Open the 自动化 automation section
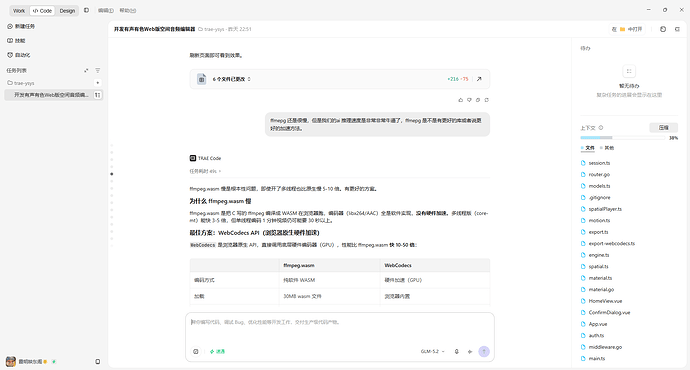The width and height of the screenshot is (690, 370). tap(18, 55)
